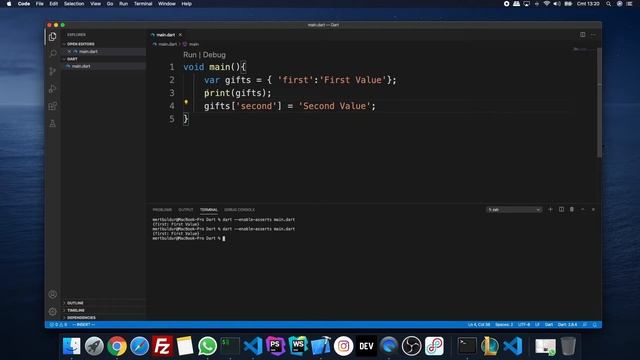640x360 pixels.
Task: Open the terminal shell selector dropdown
Action: point(514,209)
